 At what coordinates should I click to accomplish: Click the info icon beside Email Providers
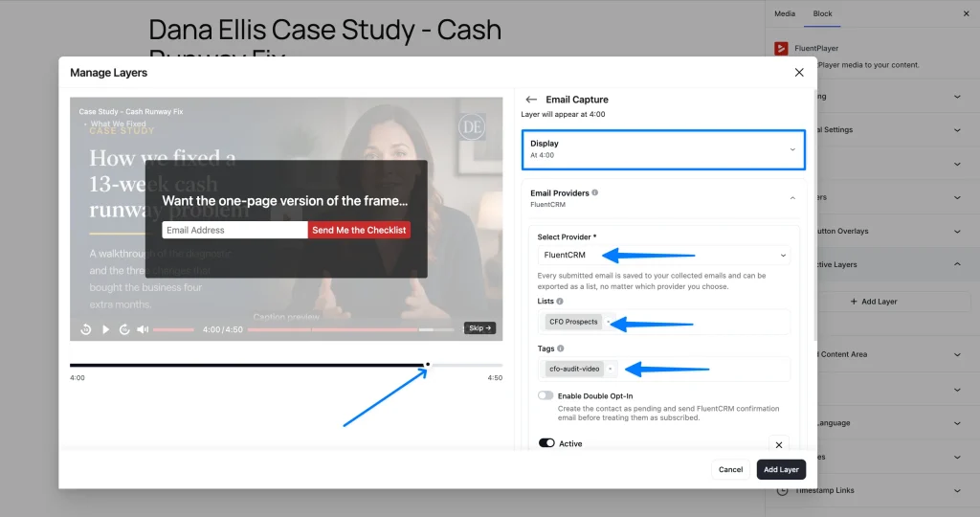pos(595,192)
